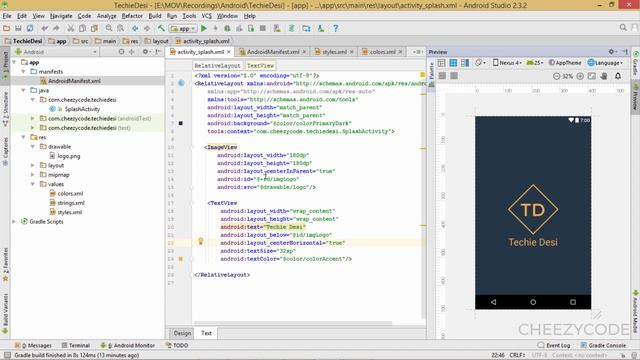The height and width of the screenshot is (360, 640).
Task: Click the TextView breadcrumb in editor
Action: coord(260,65)
